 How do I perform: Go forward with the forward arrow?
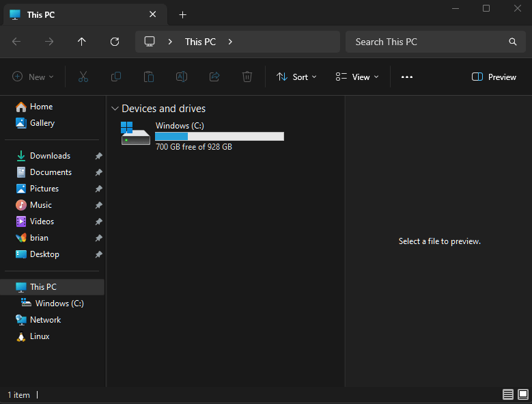pyautogui.click(x=49, y=42)
